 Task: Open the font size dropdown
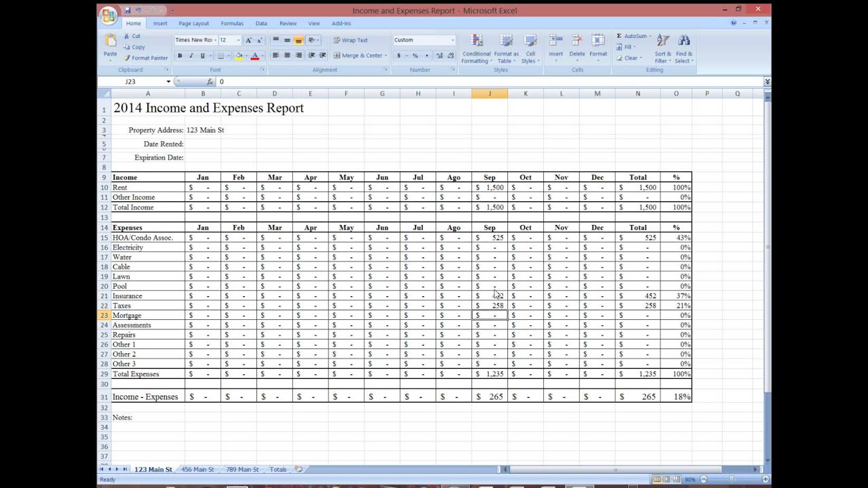(x=238, y=40)
